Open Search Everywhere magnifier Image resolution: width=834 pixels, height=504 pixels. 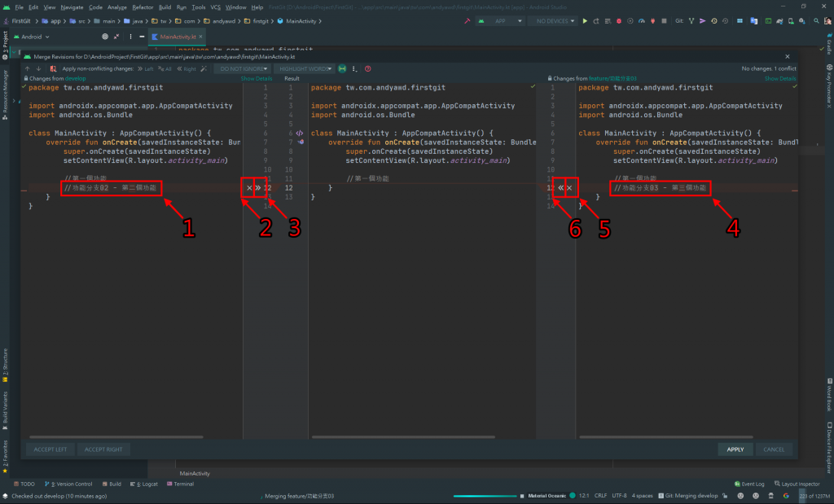coord(816,21)
